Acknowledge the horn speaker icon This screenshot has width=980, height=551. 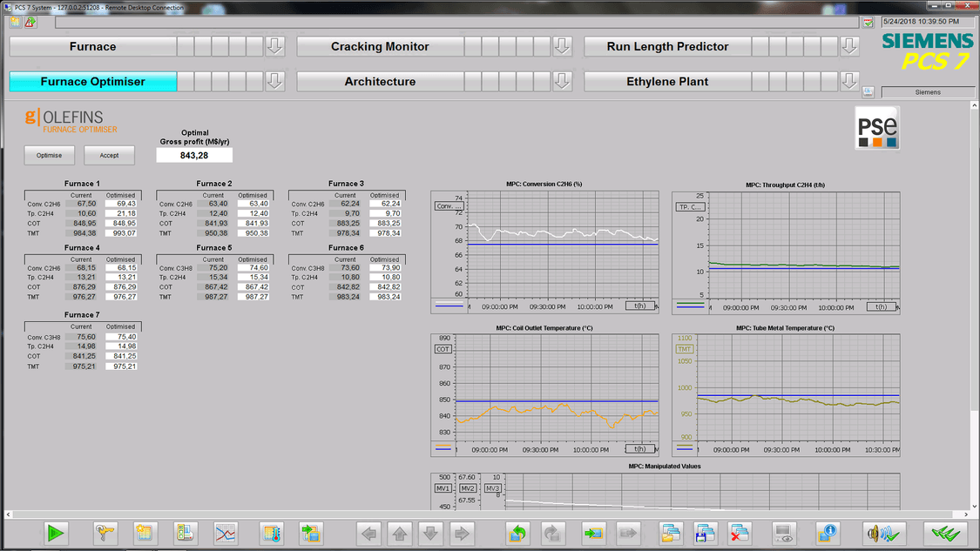click(883, 533)
